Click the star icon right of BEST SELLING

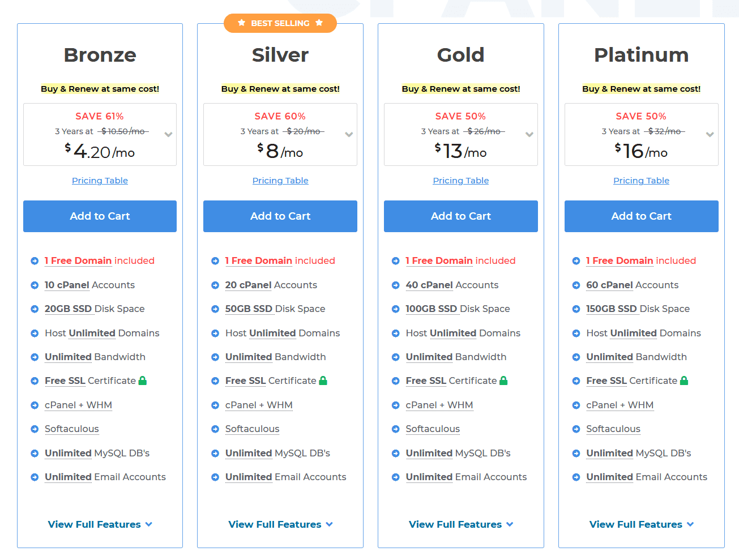click(x=319, y=23)
